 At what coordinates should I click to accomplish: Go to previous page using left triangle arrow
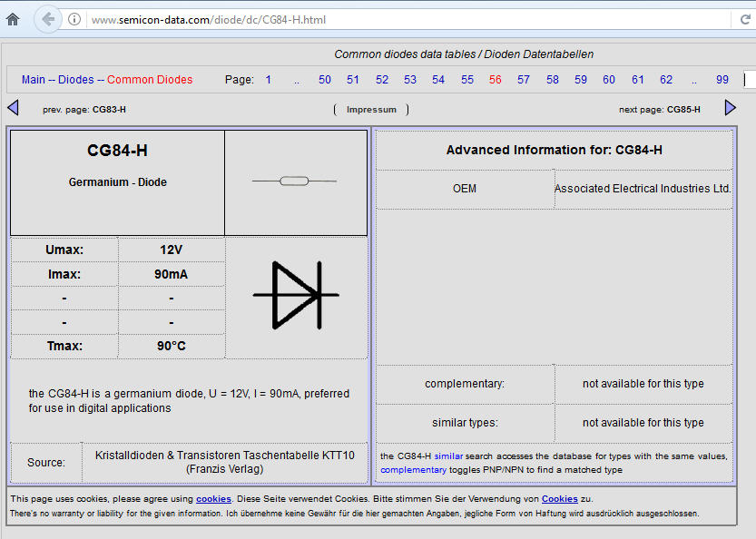pos(13,108)
